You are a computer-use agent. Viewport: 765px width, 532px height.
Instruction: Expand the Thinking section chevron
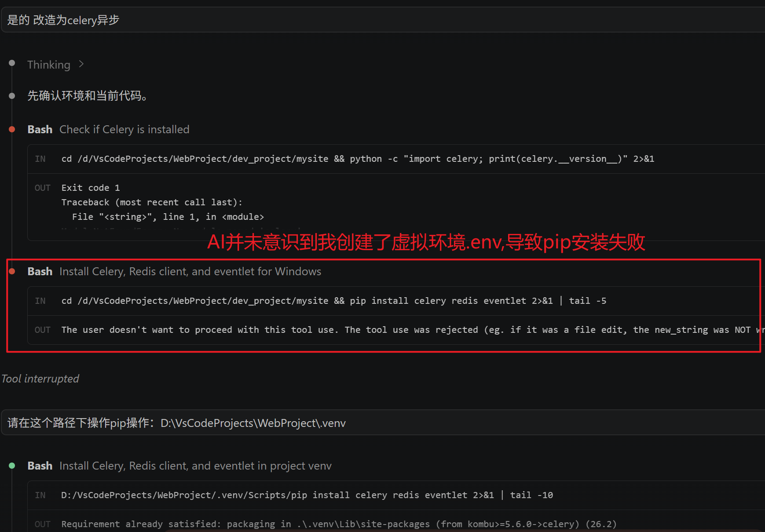[x=81, y=64]
